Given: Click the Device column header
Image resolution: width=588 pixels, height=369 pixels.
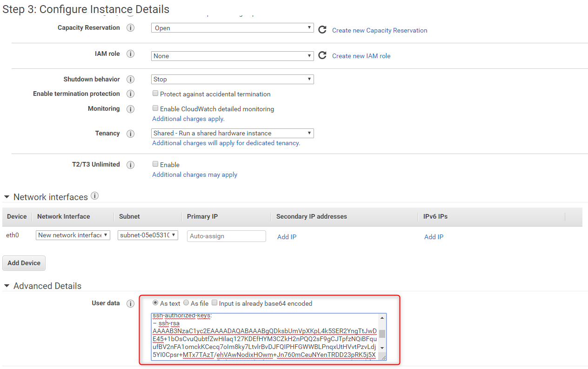Looking at the screenshot, I should click(x=17, y=216).
